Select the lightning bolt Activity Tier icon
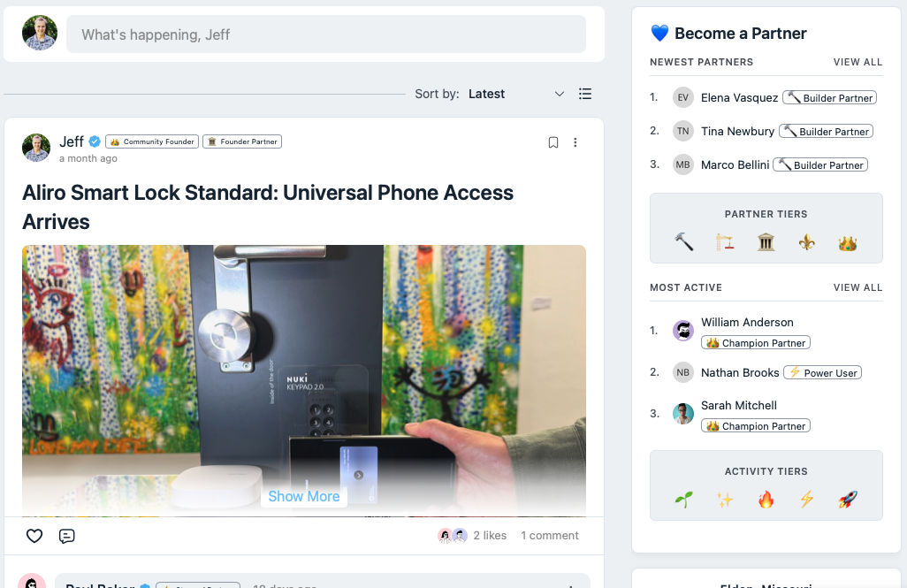The image size is (907, 588). point(807,499)
